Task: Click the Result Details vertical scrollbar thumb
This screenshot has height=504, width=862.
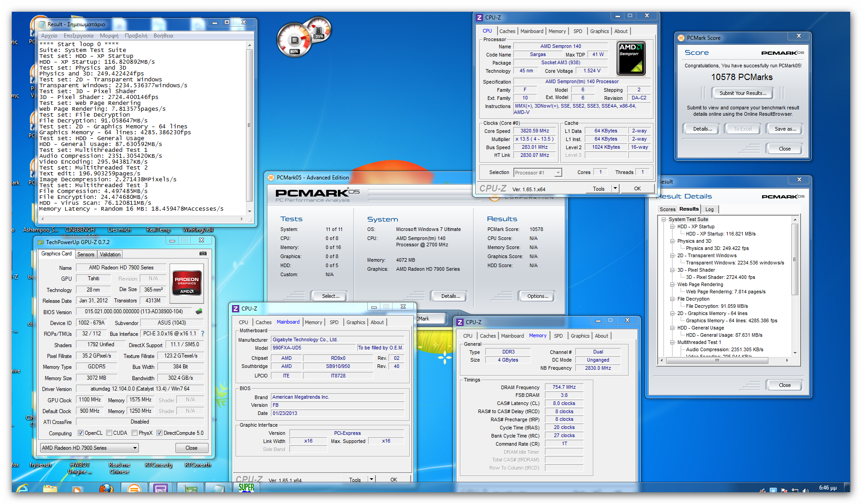Action: coord(795,259)
